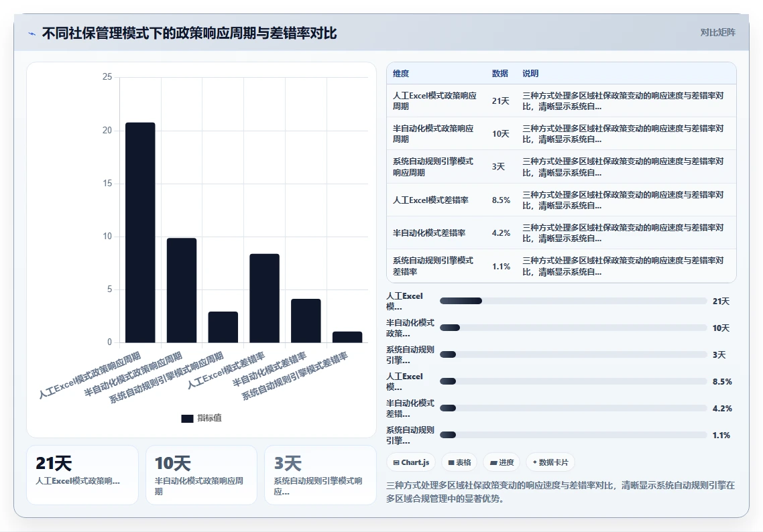Select the table row 人工Excel模式政策响应周期
The image size is (763, 532).
[561, 101]
